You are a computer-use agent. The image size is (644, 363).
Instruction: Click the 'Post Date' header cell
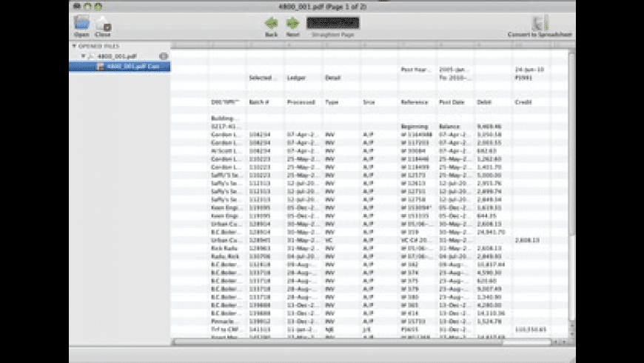point(452,102)
